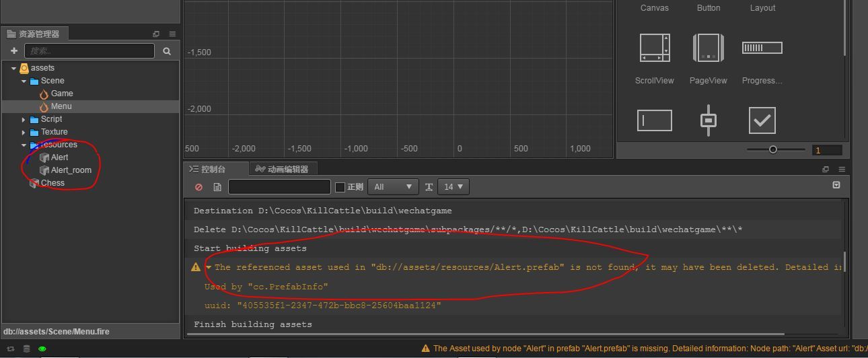Viewport: 868px width, 358px height.
Task: Open the console panel menu
Action: coord(842,169)
